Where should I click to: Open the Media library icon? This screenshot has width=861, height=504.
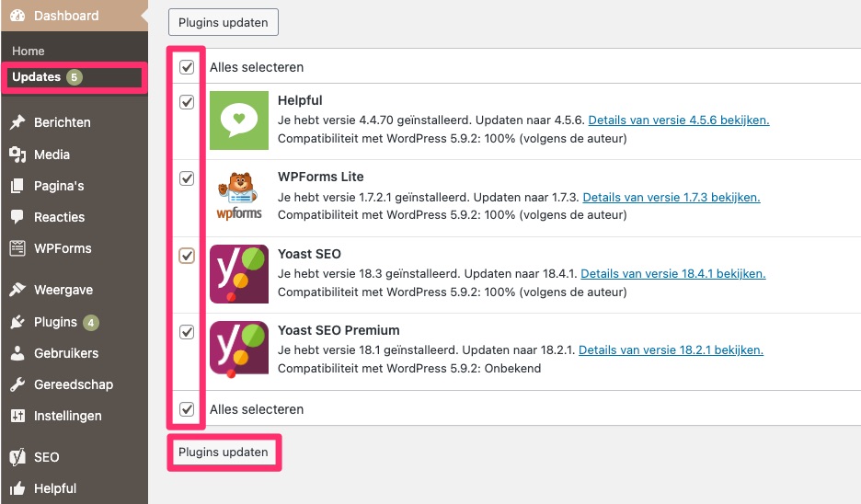[x=17, y=155]
